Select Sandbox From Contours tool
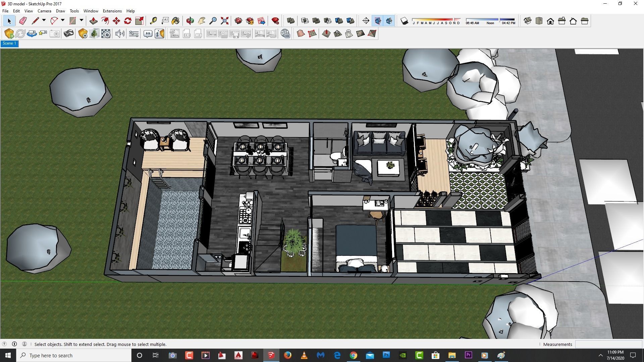 (301, 34)
